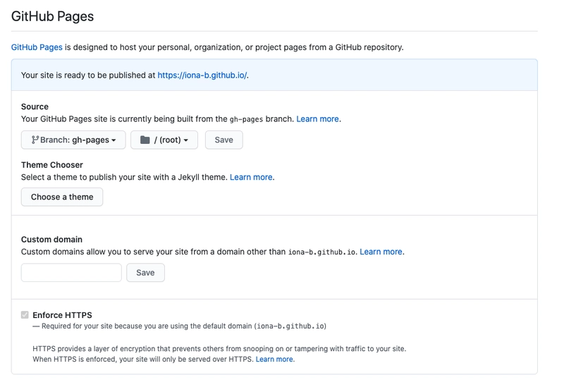564x392 pixels.
Task: Click the Enforce HTTPS label text
Action: coord(62,315)
